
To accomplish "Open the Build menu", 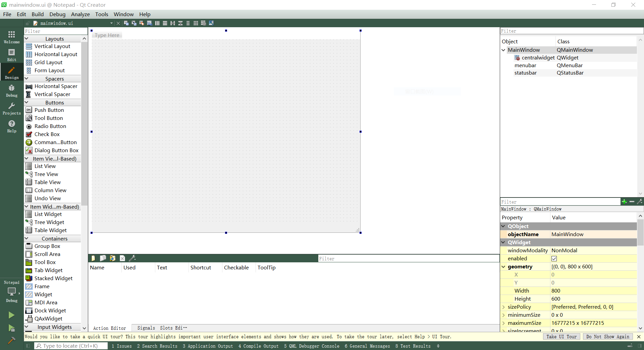I will coord(38,14).
